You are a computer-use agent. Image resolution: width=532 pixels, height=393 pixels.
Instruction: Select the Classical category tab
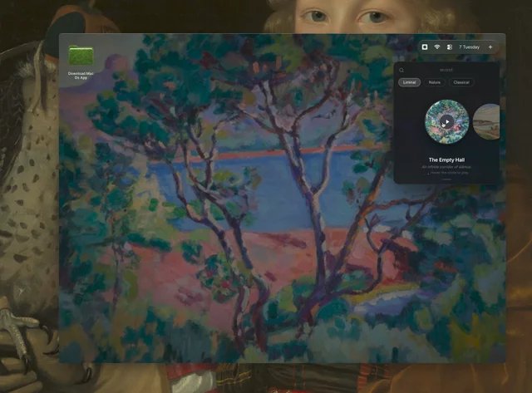click(461, 82)
